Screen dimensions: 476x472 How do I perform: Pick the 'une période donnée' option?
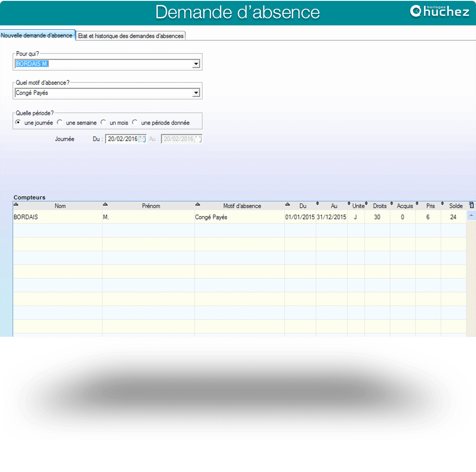point(135,122)
